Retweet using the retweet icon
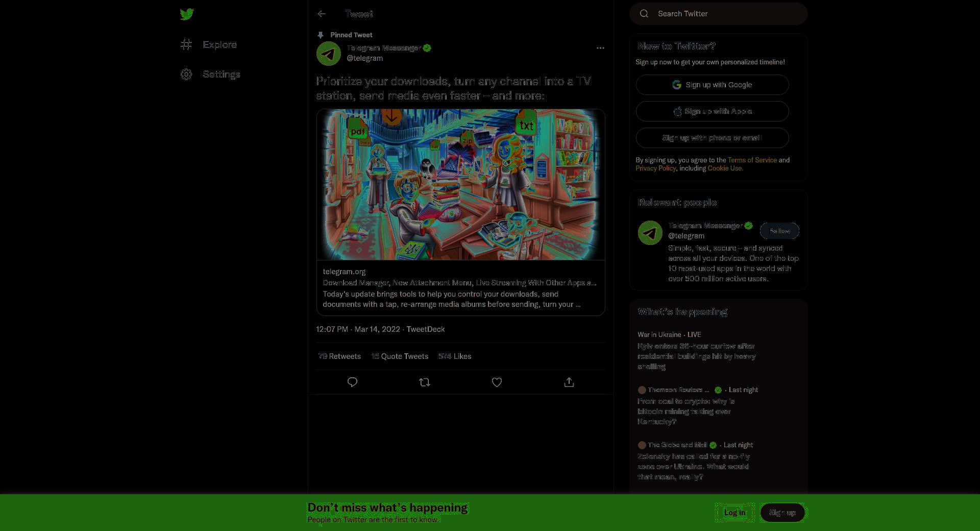Image resolution: width=980 pixels, height=531 pixels. pos(425,382)
